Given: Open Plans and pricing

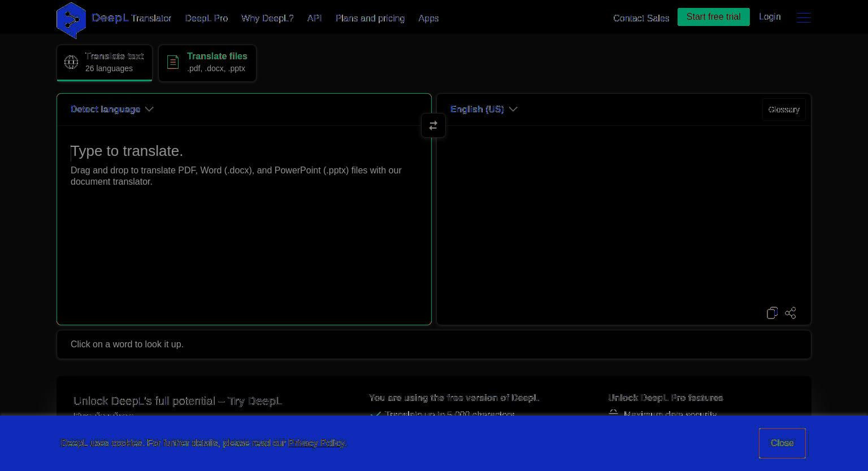Looking at the screenshot, I should point(370,18).
